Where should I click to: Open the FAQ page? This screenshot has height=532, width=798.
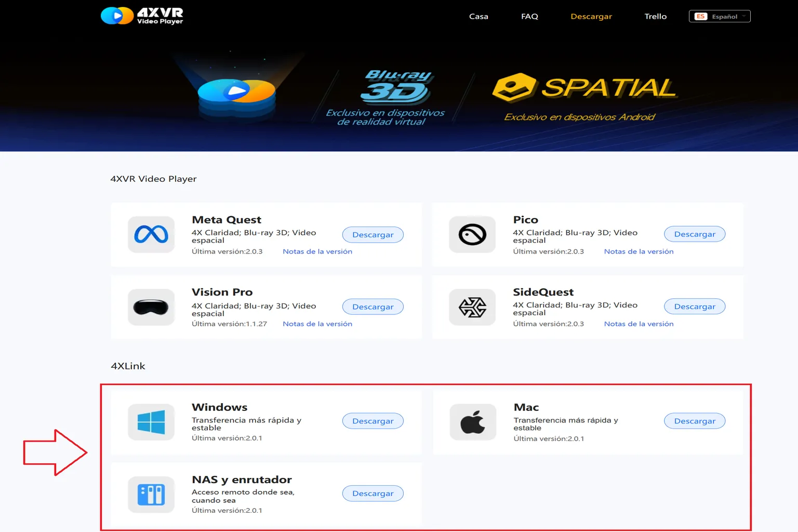(x=529, y=16)
